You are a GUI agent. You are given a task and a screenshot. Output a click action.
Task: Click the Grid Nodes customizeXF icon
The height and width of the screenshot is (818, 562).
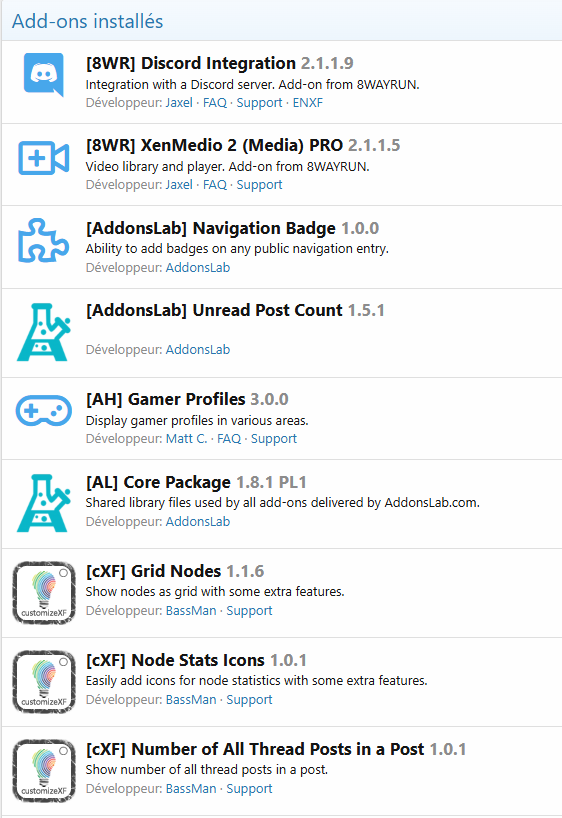tap(44, 593)
